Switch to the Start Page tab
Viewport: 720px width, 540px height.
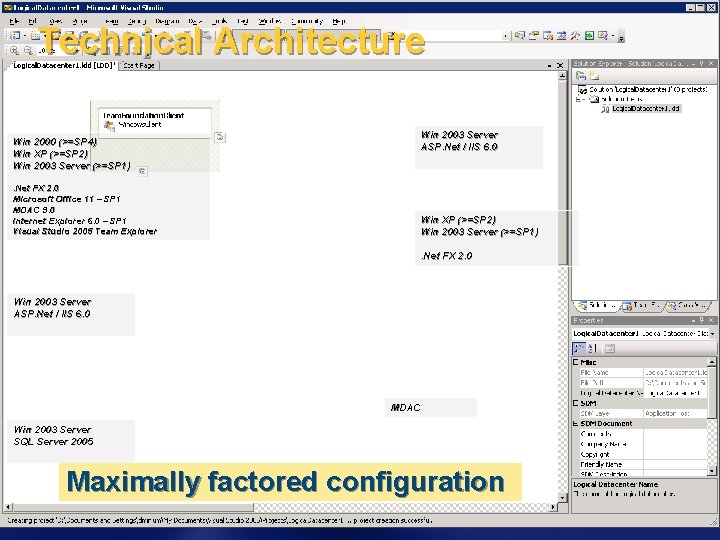tap(139, 66)
